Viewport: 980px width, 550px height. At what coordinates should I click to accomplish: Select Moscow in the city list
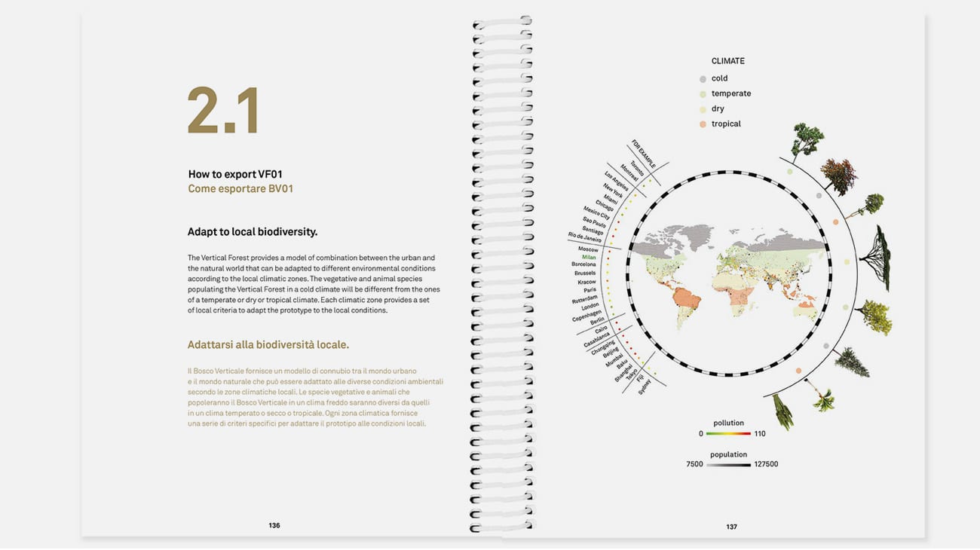click(x=588, y=249)
